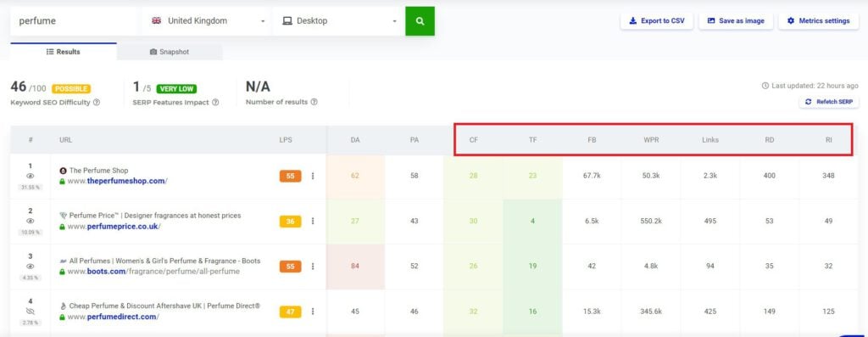The height and width of the screenshot is (337, 868).
Task: Toggle crossed eye icon for result row 4
Action: click(31, 312)
